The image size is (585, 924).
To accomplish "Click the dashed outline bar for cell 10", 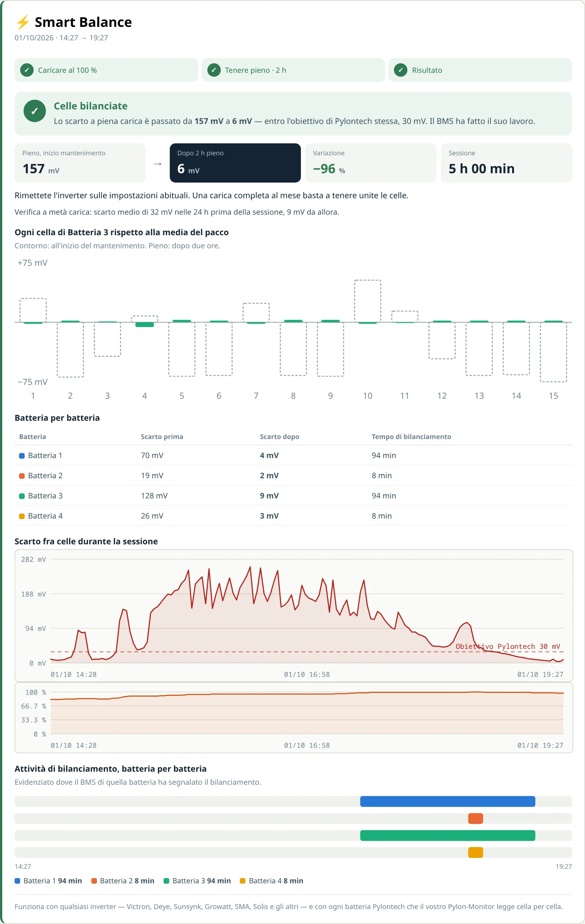I will (368, 301).
